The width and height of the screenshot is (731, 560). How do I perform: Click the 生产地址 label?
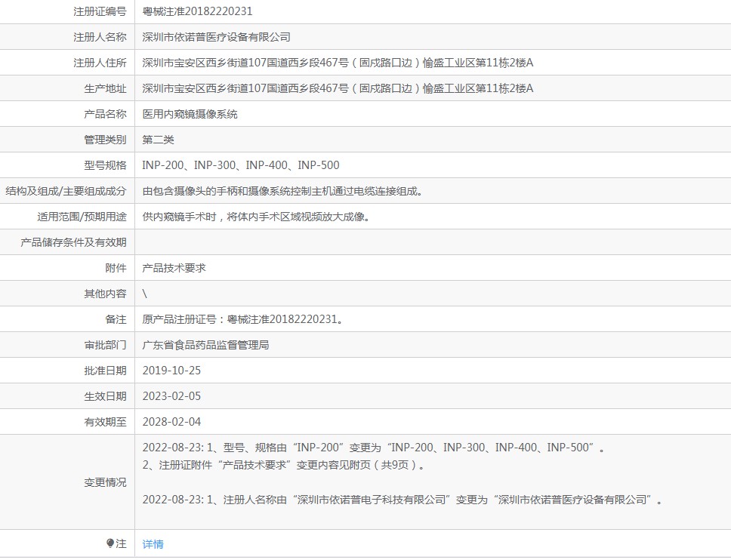coord(106,88)
